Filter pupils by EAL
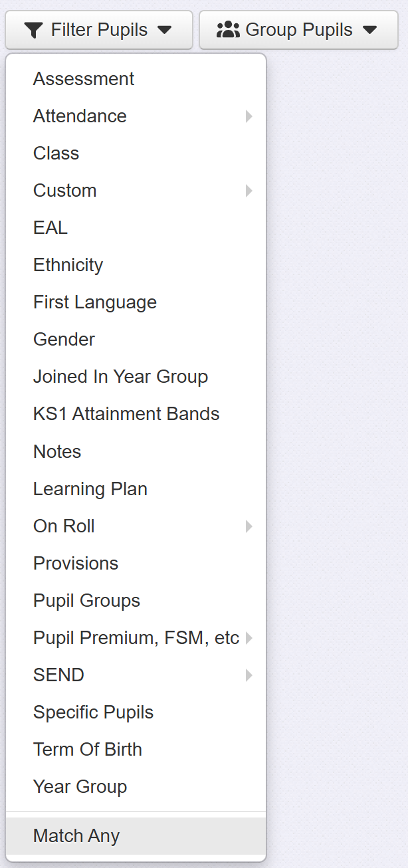 (x=51, y=228)
